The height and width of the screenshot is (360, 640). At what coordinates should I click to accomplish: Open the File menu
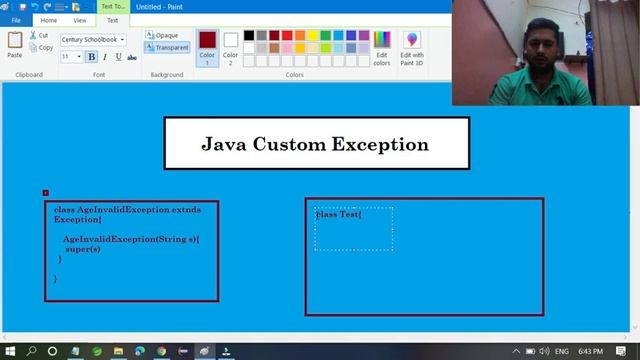pos(16,20)
